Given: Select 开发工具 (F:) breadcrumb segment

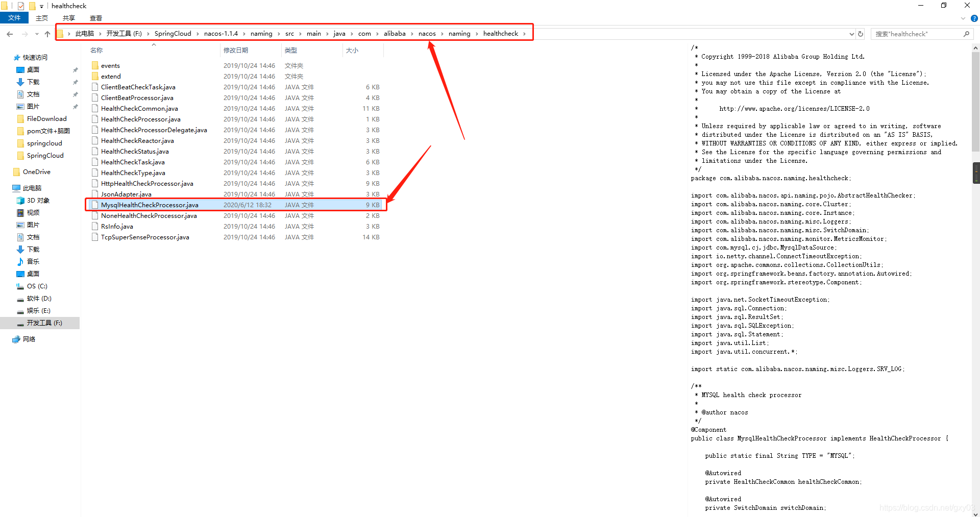Looking at the screenshot, I should [x=124, y=34].
